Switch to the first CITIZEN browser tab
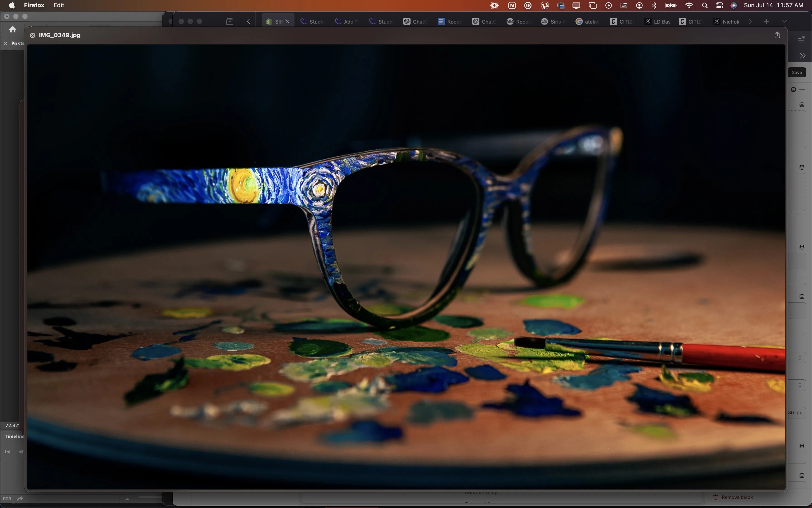Screen dimensions: 812x508 pos(622,22)
